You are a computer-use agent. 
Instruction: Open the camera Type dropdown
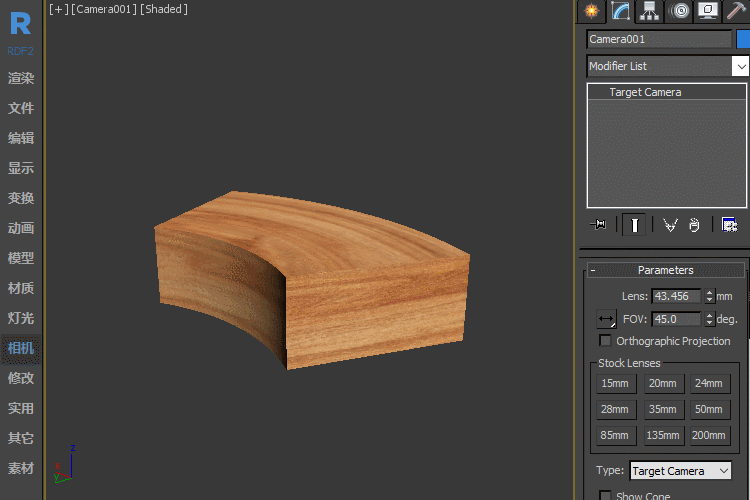(680, 471)
